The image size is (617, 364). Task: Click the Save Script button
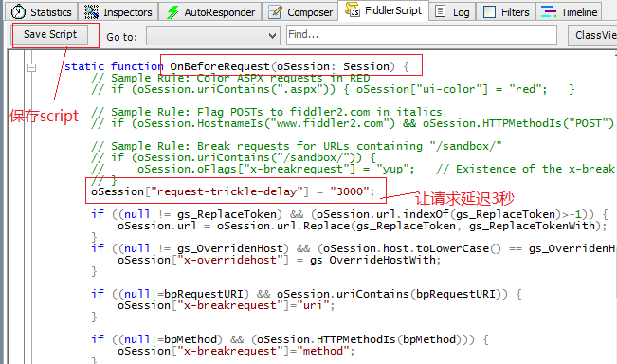tap(50, 34)
